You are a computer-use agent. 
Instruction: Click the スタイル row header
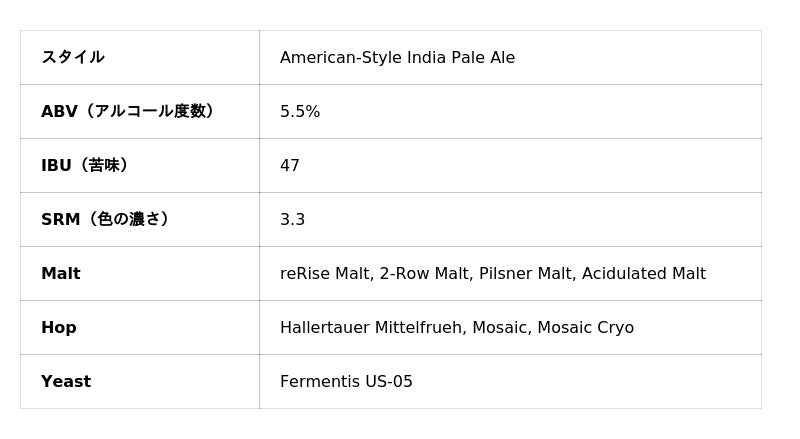point(73,58)
